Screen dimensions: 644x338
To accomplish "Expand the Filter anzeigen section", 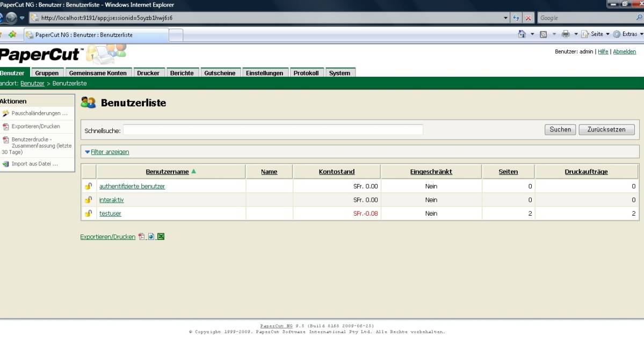I will coord(110,152).
